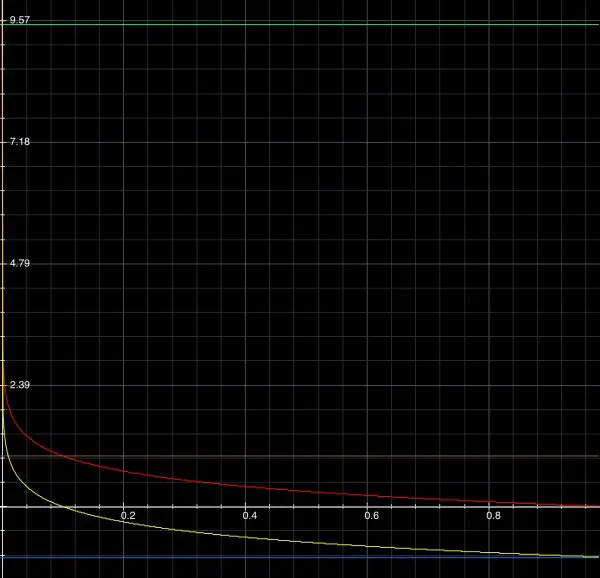Select the yellow curve below the x-axis

pos(245,537)
